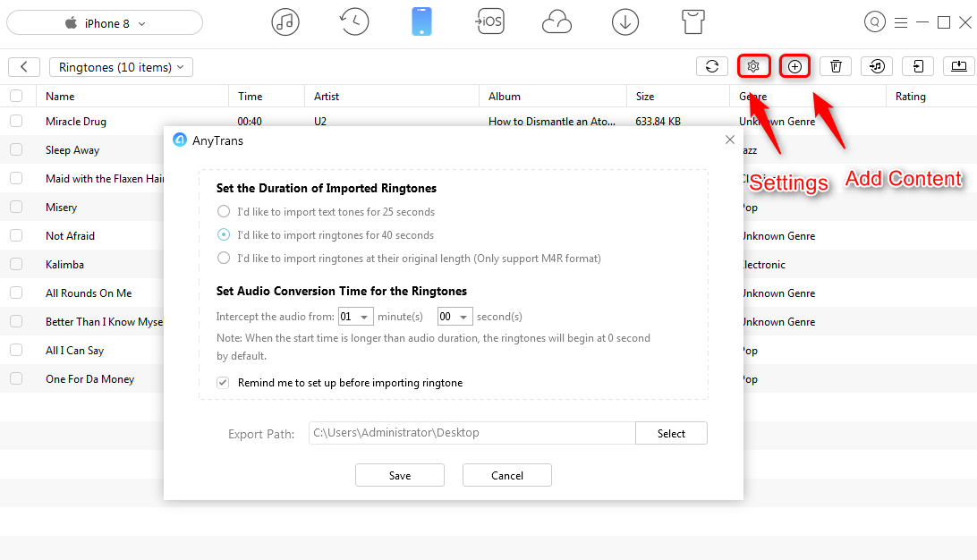Click the 633.84 KB size cell

tap(658, 122)
